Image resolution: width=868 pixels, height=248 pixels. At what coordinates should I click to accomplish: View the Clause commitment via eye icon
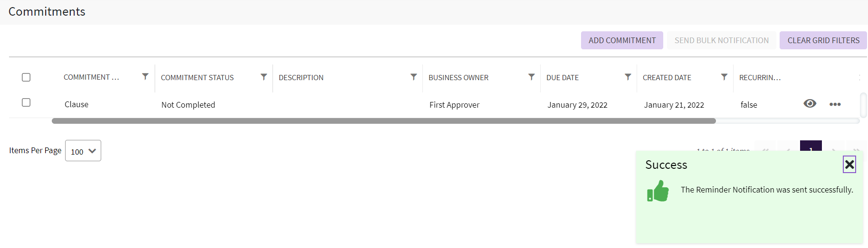pos(810,103)
